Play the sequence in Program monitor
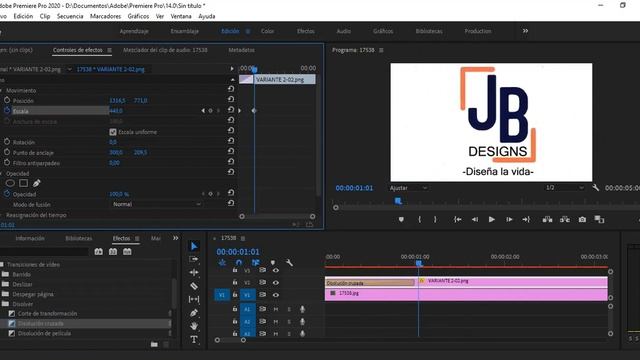This screenshot has width=640, height=360. tap(492, 220)
